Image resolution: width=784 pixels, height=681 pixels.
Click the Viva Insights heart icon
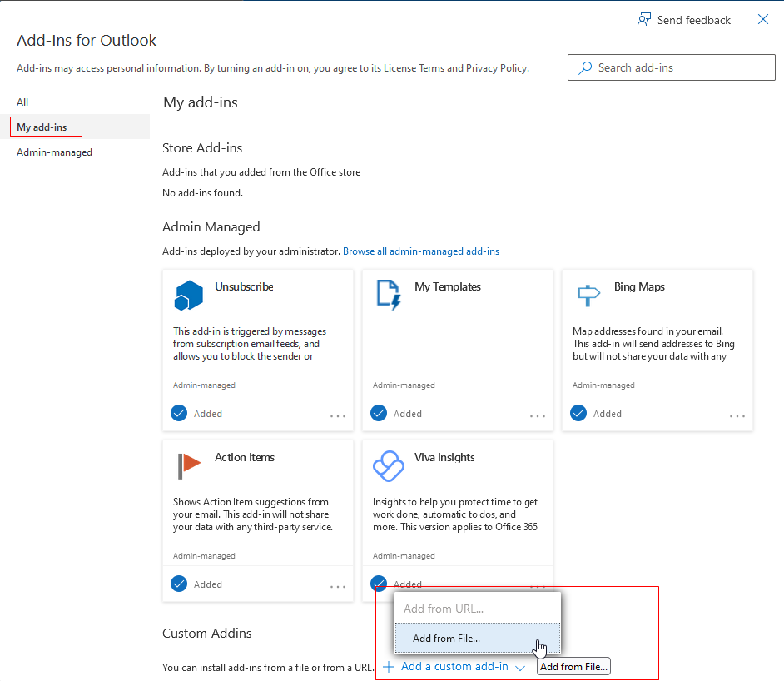(x=389, y=466)
